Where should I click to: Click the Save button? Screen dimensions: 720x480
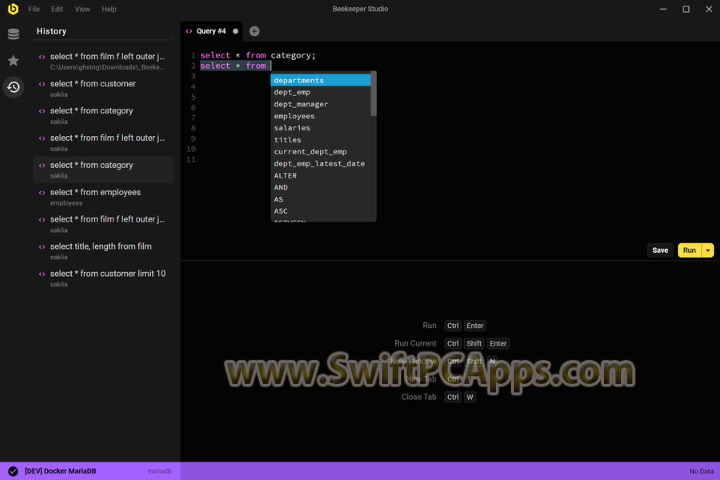pyautogui.click(x=660, y=250)
